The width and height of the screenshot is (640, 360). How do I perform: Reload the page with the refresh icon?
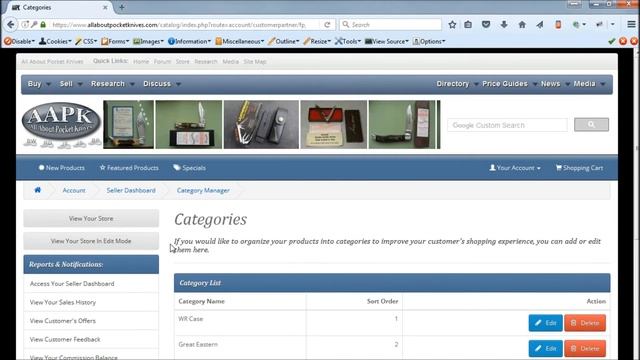pos(327,24)
